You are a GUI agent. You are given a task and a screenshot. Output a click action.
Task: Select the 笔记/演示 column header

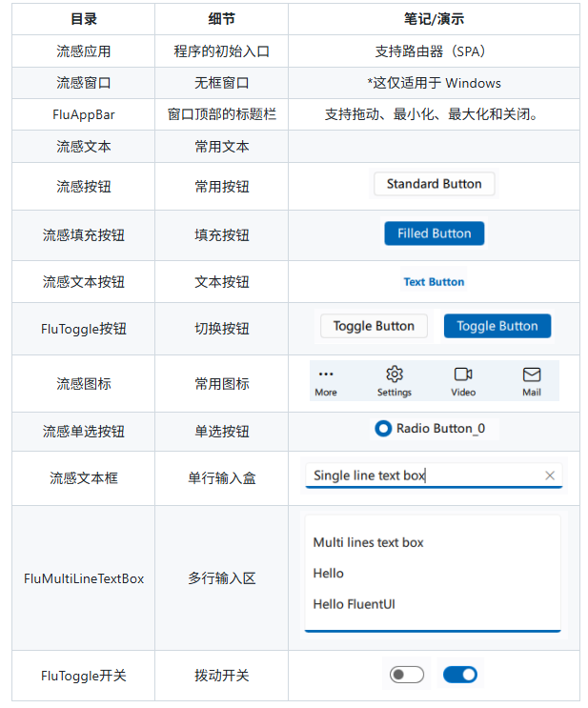tap(434, 19)
